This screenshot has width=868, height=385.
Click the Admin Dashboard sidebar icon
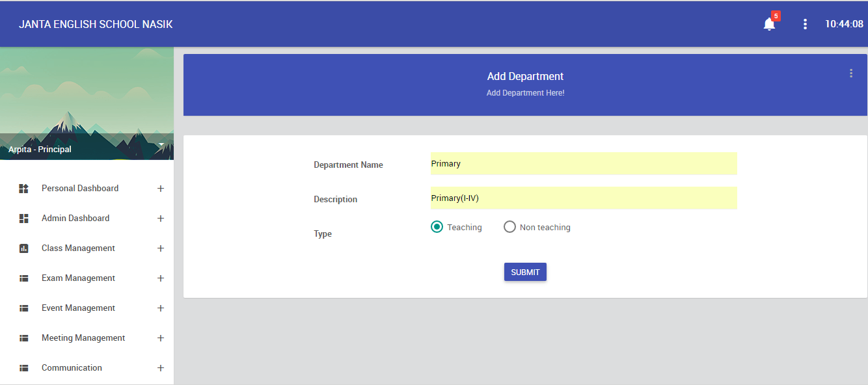point(24,219)
